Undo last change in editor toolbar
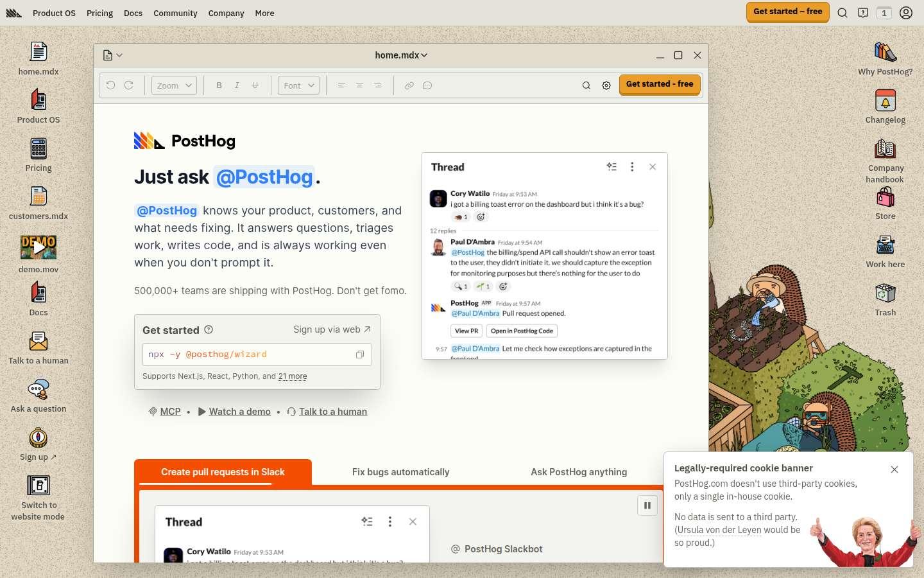Screen dimensions: 924x578 coord(110,85)
